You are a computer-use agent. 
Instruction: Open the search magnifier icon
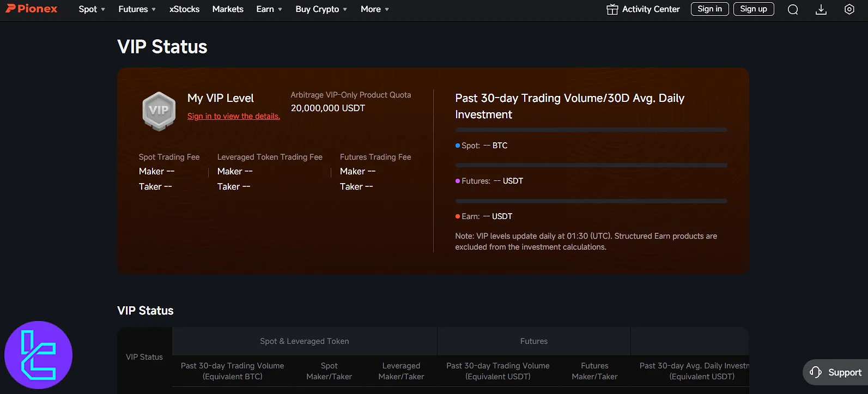click(x=793, y=9)
